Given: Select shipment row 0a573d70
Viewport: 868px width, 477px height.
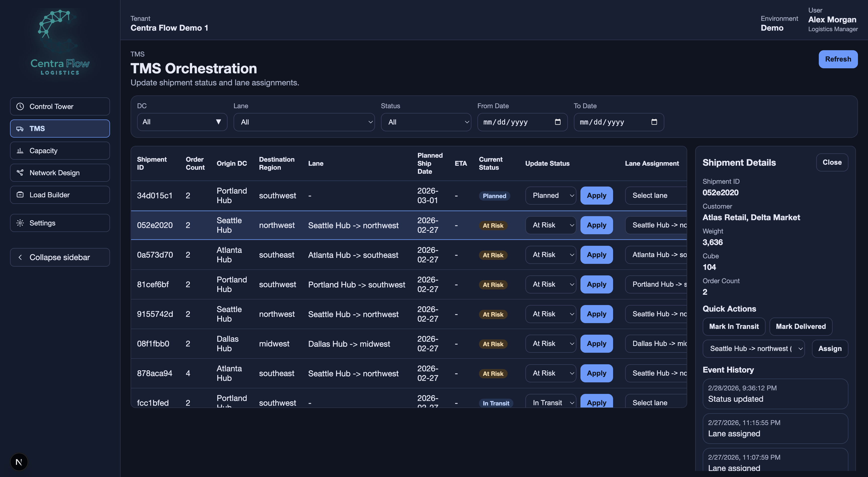Looking at the screenshot, I should (155, 255).
